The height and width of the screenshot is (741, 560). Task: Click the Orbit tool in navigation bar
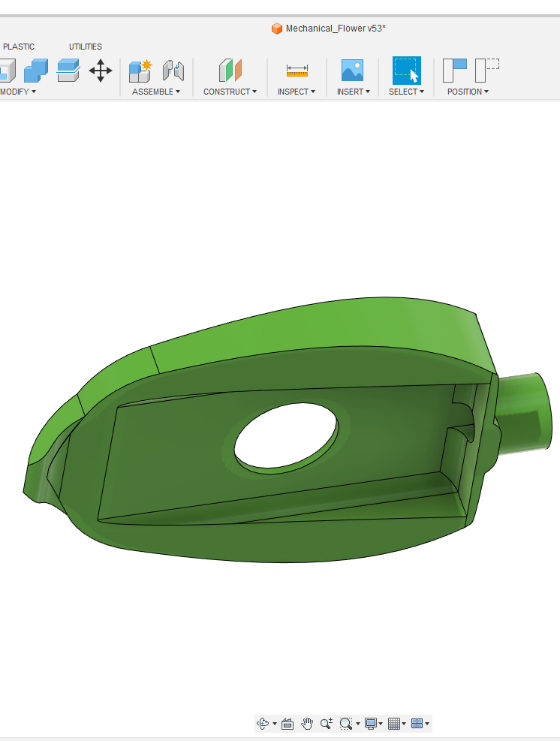click(x=263, y=724)
